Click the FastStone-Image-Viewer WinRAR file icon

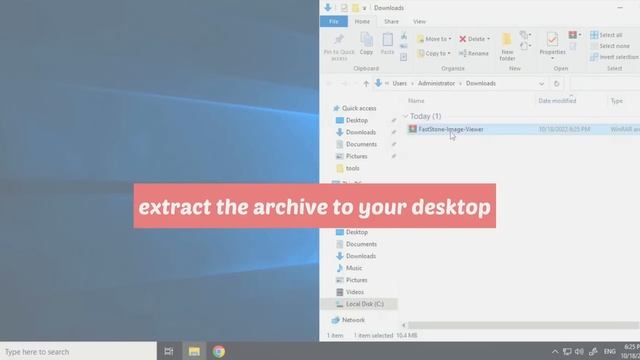[x=412, y=129]
